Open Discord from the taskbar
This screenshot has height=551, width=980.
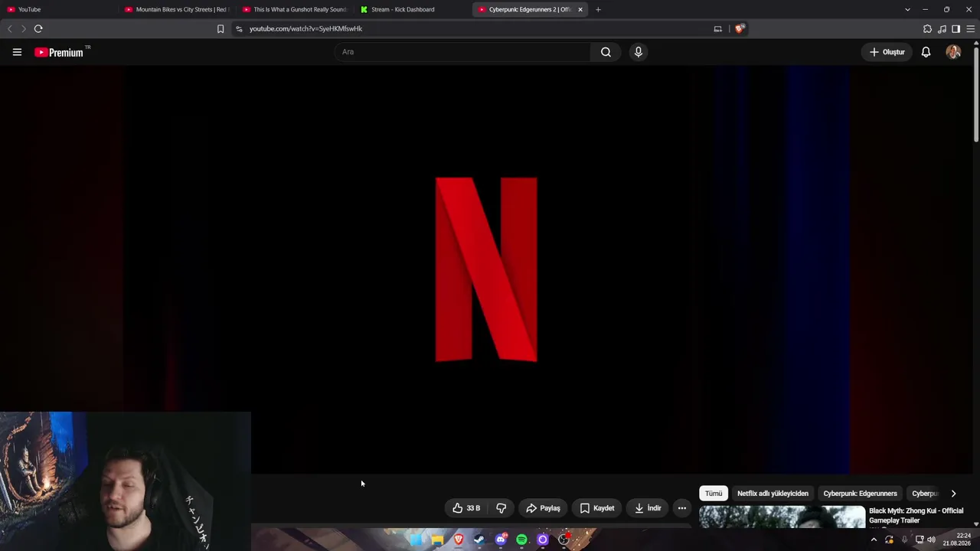tap(501, 540)
